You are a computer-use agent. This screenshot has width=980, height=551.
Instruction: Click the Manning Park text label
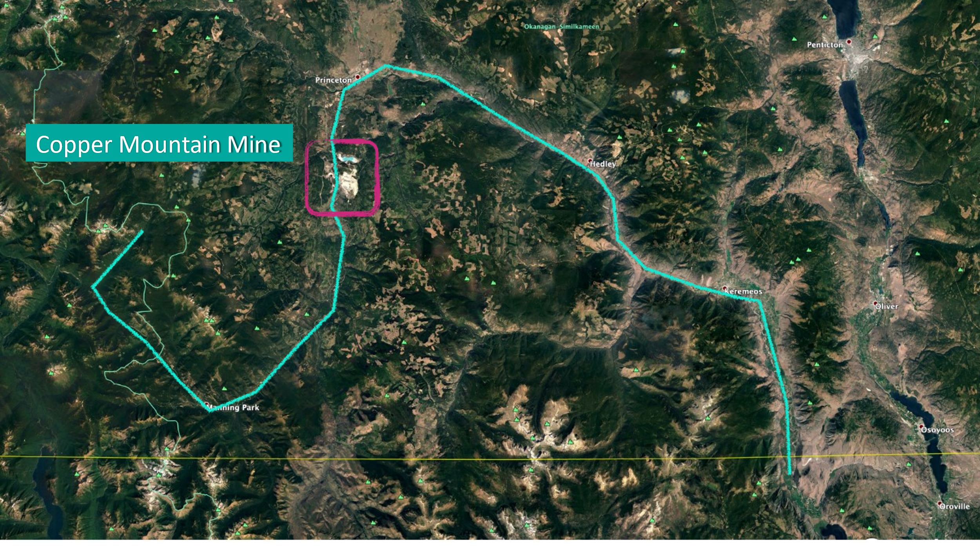coord(234,408)
